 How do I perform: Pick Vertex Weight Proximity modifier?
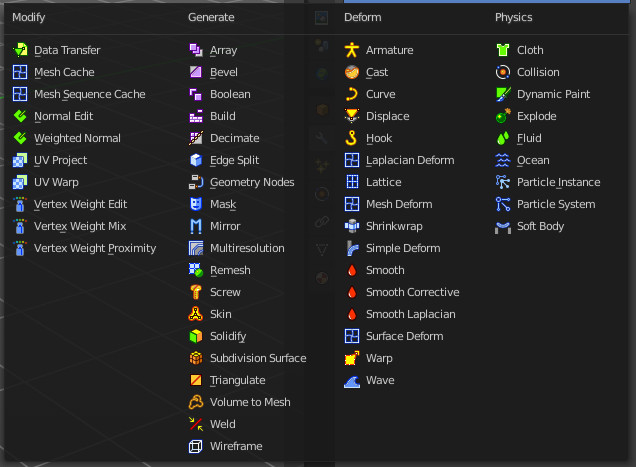point(95,248)
